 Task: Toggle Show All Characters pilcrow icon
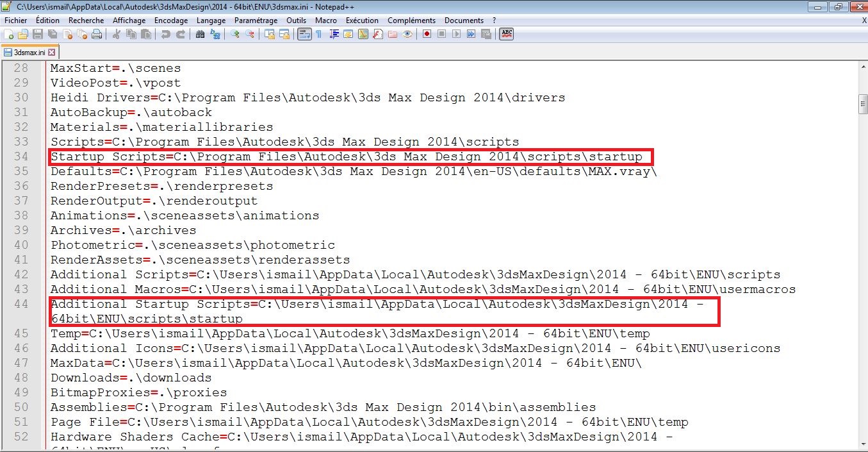point(318,34)
